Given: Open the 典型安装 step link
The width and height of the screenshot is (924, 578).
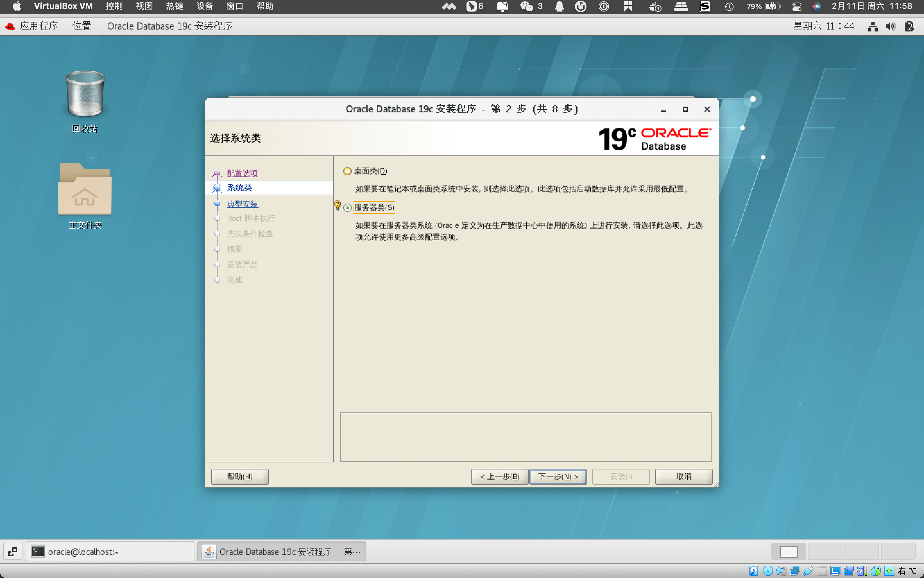Looking at the screenshot, I should pyautogui.click(x=243, y=204).
